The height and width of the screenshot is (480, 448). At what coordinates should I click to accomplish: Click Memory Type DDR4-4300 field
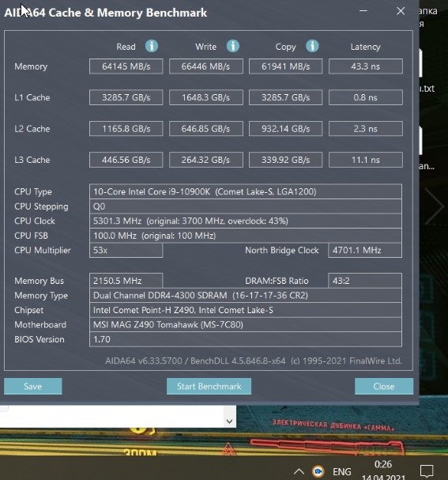[246, 296]
